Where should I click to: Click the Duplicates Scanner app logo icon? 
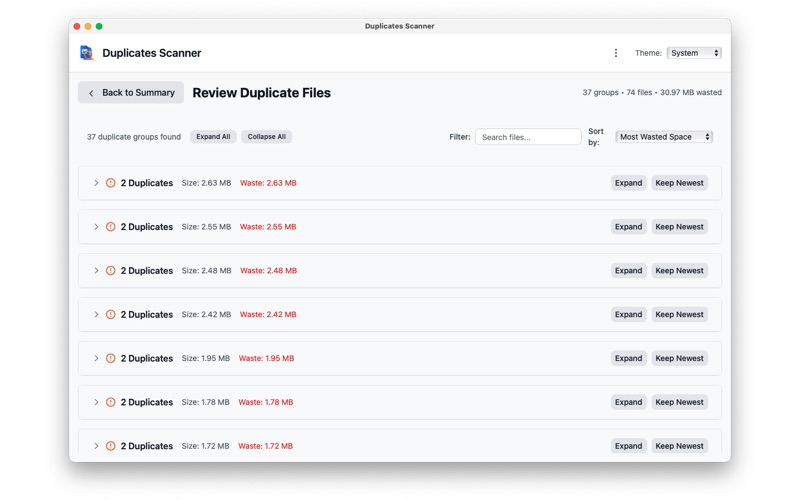87,53
